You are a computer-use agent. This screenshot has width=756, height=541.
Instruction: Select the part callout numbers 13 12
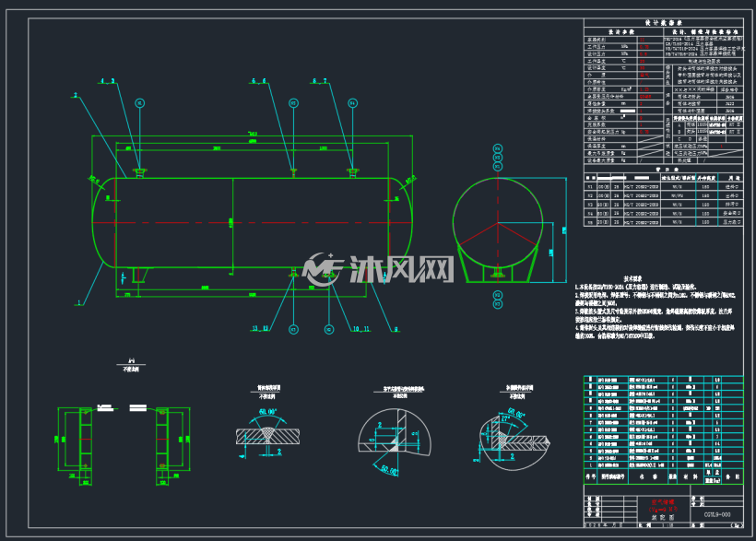coord(260,328)
